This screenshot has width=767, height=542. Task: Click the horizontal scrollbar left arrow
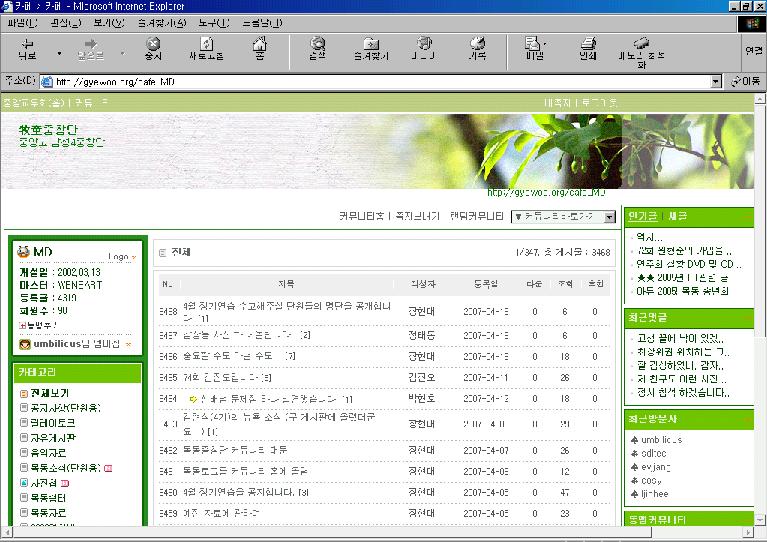tap(7, 534)
